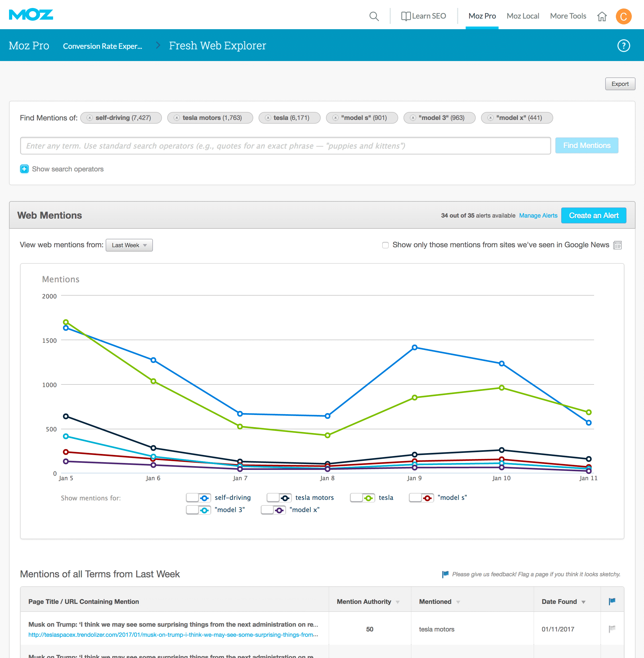This screenshot has width=644, height=658.
Task: Flag the first Musk on Trump row
Action: coord(612,629)
